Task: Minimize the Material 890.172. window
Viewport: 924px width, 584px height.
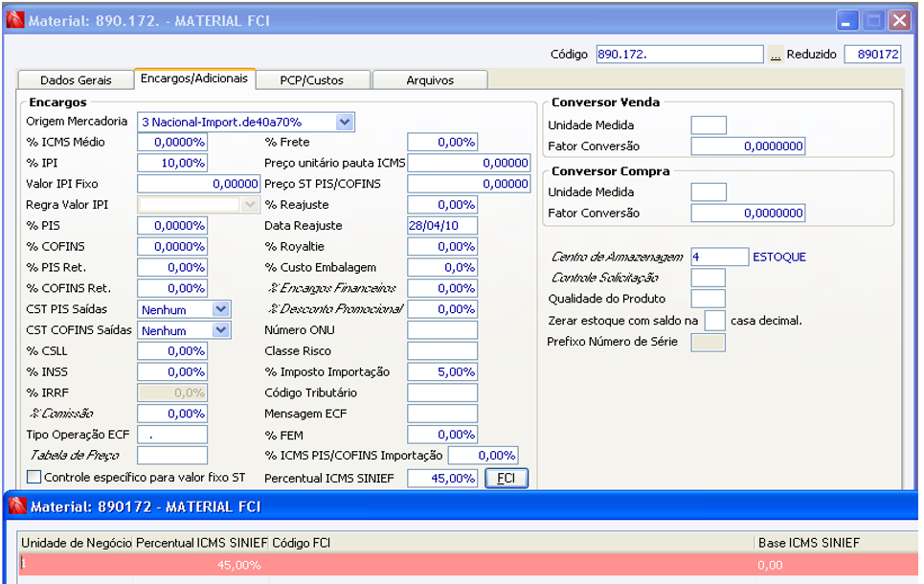Action: point(847,21)
